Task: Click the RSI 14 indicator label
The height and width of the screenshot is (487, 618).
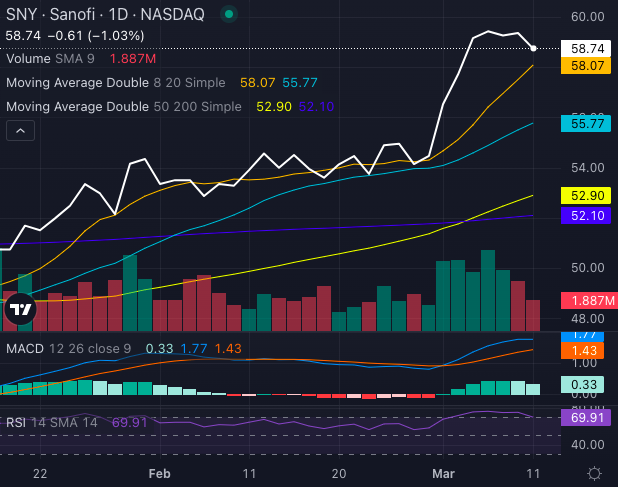Action: click(52, 423)
